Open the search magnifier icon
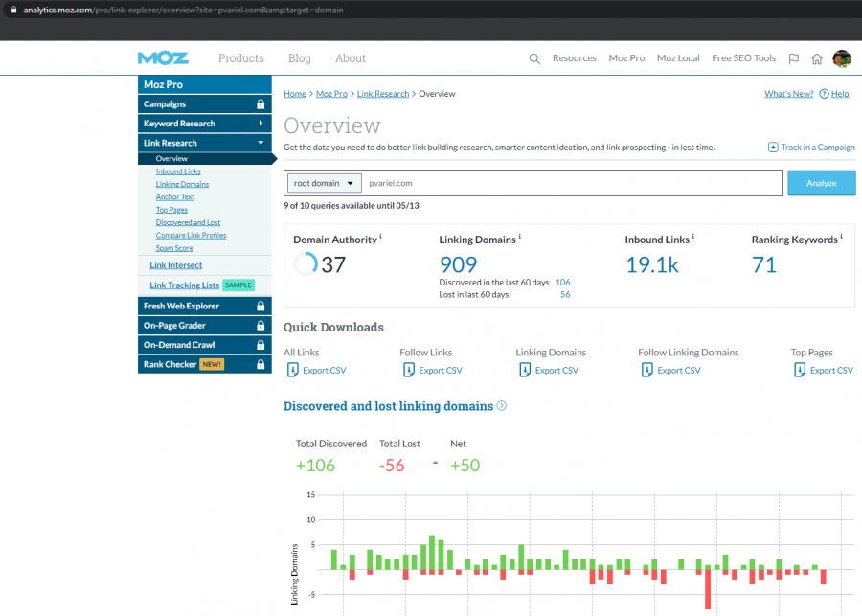 point(534,58)
